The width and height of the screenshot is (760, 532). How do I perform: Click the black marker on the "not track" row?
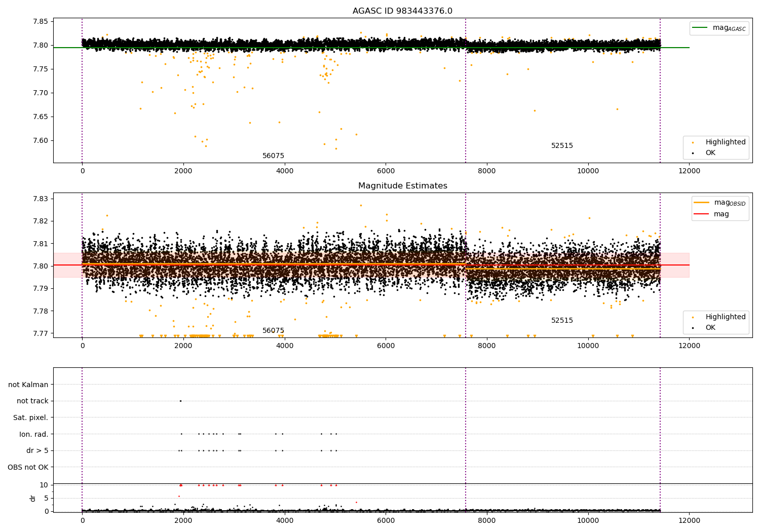point(180,401)
